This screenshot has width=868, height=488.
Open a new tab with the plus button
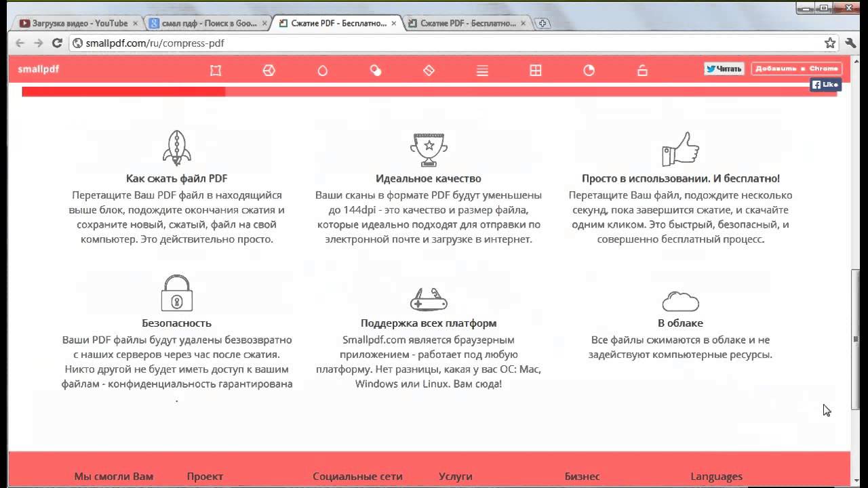[x=542, y=24]
